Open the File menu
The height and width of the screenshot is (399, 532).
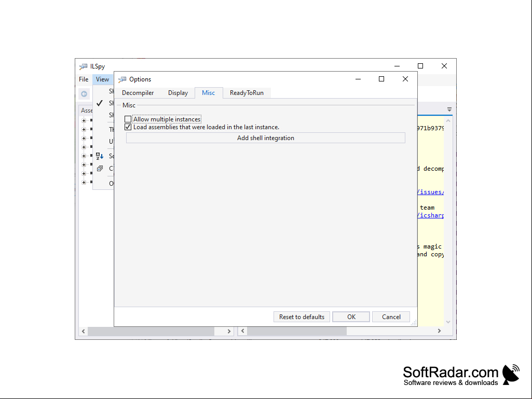84,79
